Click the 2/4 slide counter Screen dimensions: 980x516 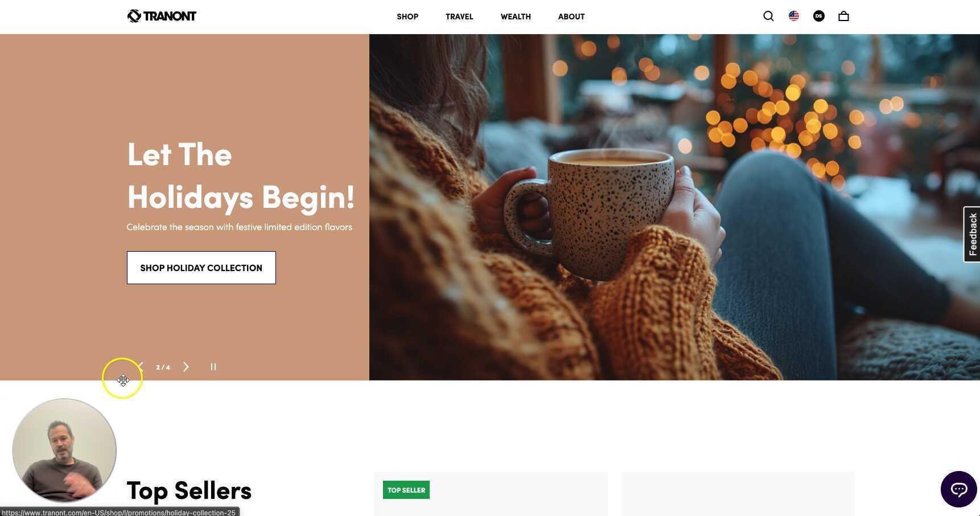[x=163, y=367]
